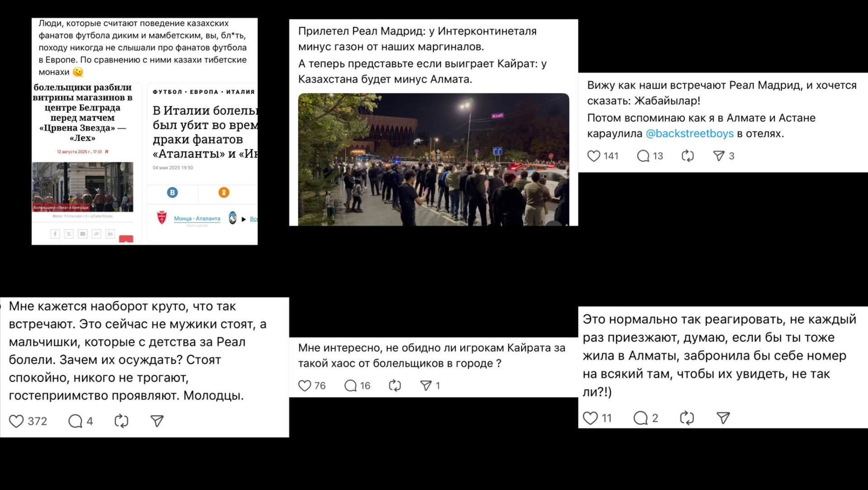
Task: Open night street crowd photo
Action: (434, 159)
